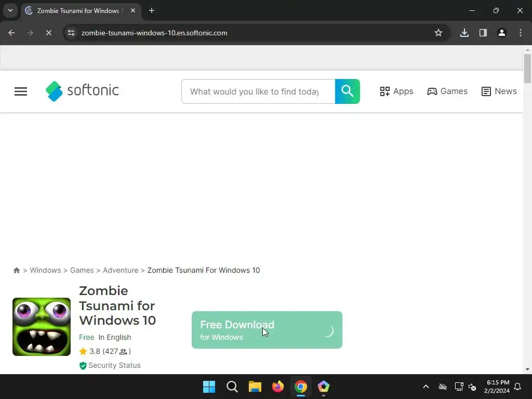Open Windows taskbar search
Image resolution: width=532 pixels, height=399 pixels.
pyautogui.click(x=232, y=387)
